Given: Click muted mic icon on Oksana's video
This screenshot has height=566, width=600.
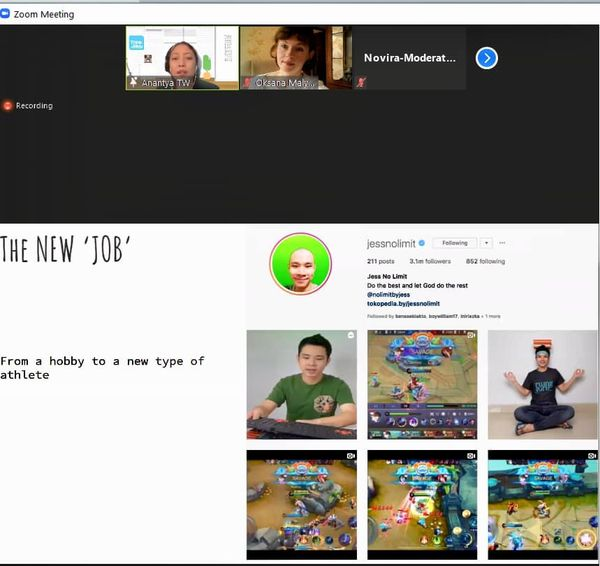Looking at the screenshot, I should click(x=247, y=83).
